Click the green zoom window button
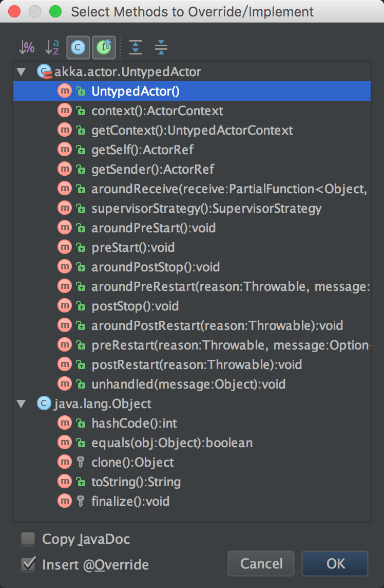This screenshot has width=384, height=588. [x=55, y=11]
